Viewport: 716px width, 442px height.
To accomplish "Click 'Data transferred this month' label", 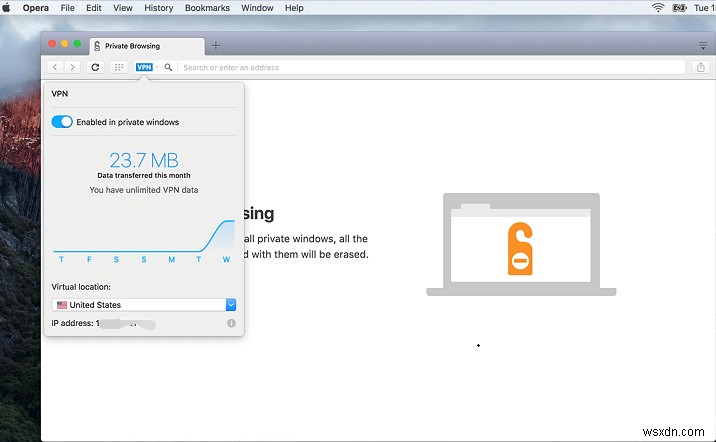I will pyautogui.click(x=144, y=175).
